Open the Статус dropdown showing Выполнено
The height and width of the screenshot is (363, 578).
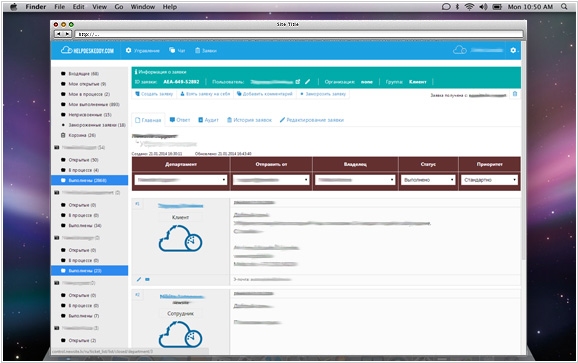point(428,180)
